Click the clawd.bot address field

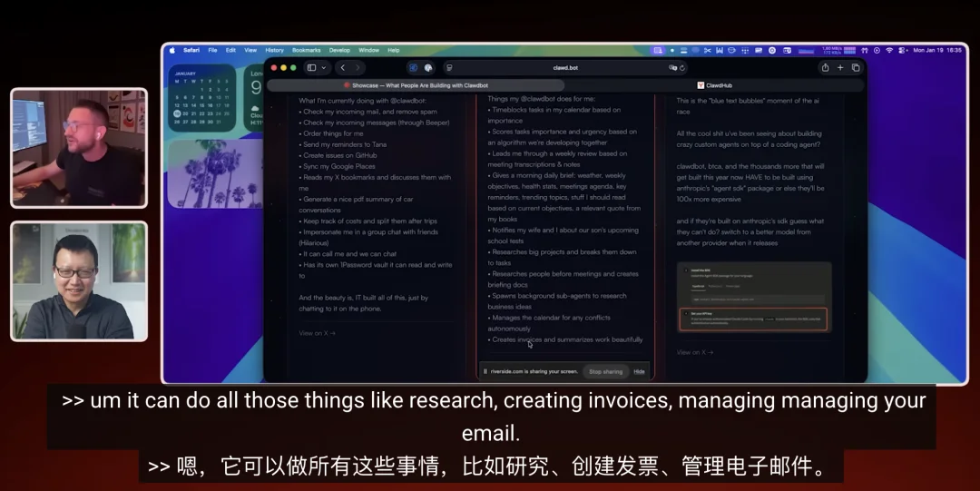coord(565,67)
